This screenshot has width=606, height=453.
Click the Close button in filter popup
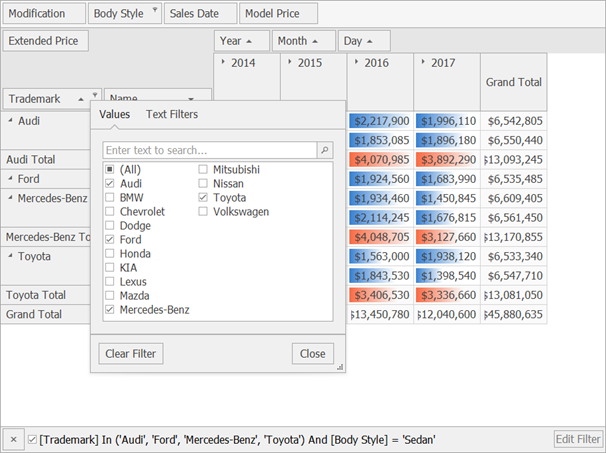pyautogui.click(x=312, y=353)
